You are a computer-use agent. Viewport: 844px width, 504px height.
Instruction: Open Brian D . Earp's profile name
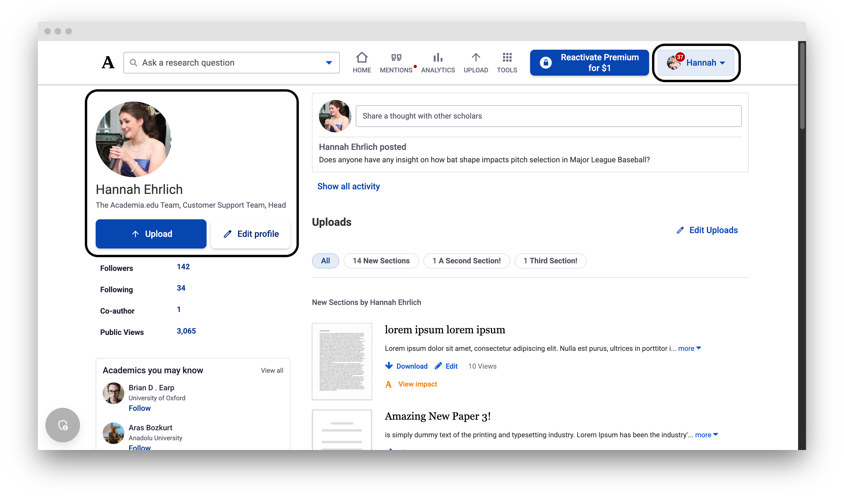(151, 388)
